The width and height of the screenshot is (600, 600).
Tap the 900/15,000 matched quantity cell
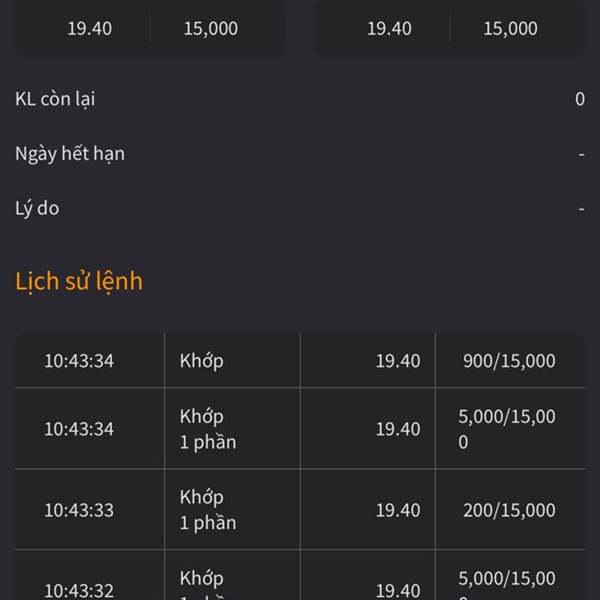pyautogui.click(x=509, y=361)
